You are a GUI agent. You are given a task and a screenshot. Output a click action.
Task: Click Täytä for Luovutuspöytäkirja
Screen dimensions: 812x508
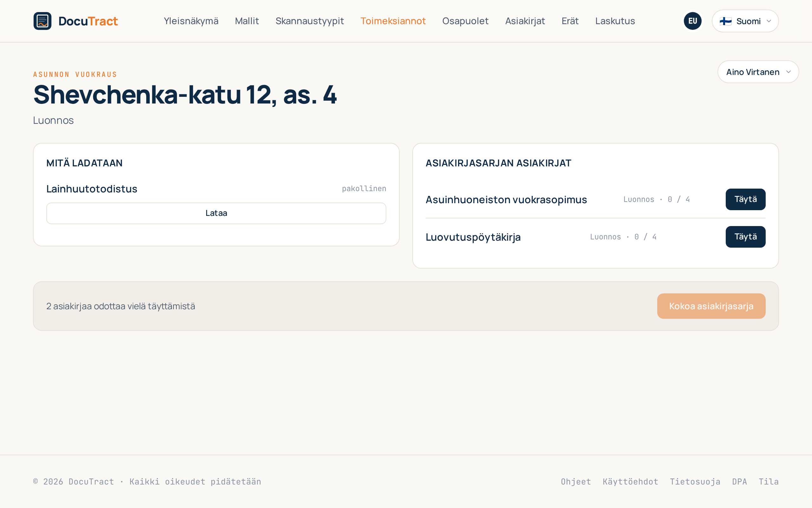coord(745,237)
